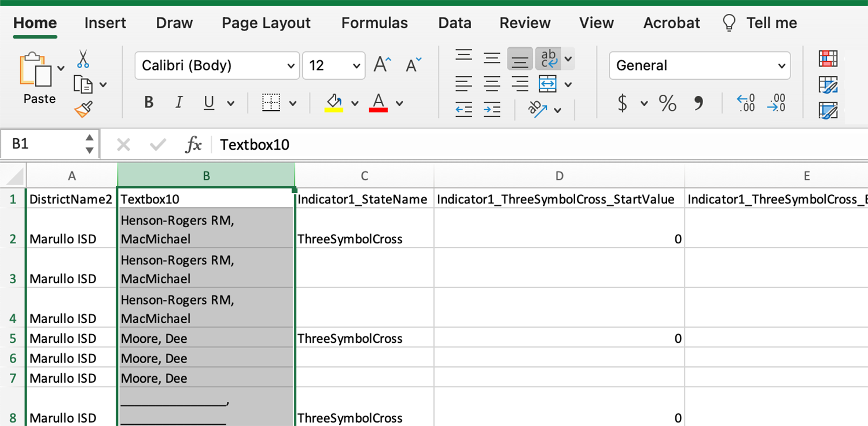
Task: Expand orientation dropdown arrow
Action: (558, 110)
